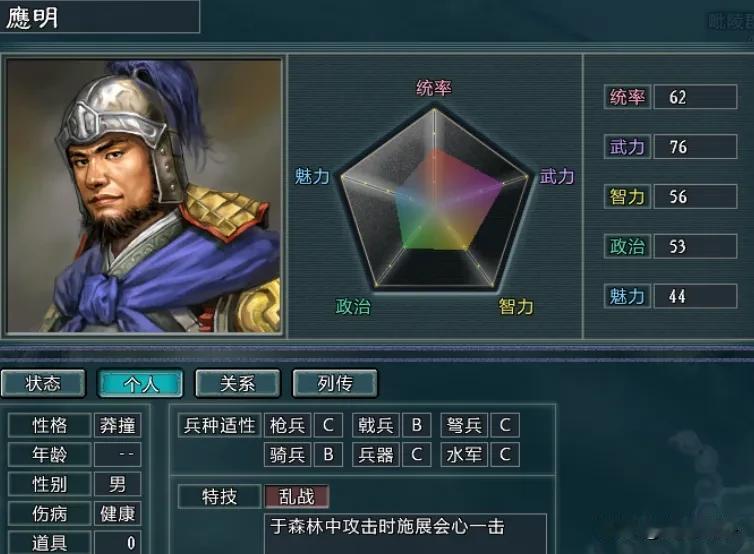Open the 列传 biography tab
The height and width of the screenshot is (554, 754).
click(x=335, y=383)
